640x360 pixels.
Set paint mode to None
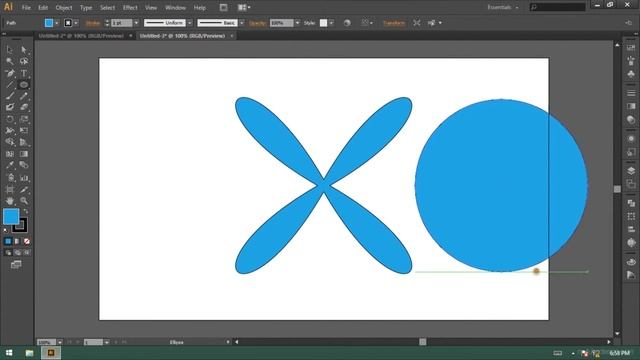point(27,241)
